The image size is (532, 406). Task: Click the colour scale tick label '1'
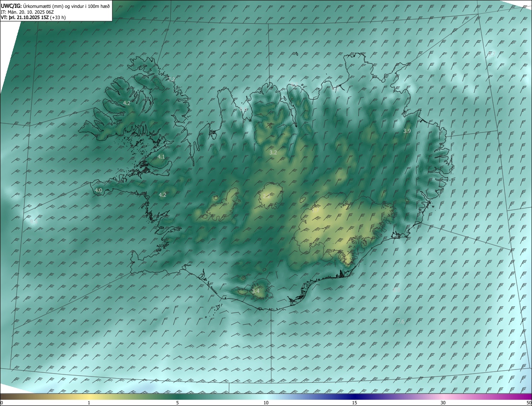click(x=89, y=403)
